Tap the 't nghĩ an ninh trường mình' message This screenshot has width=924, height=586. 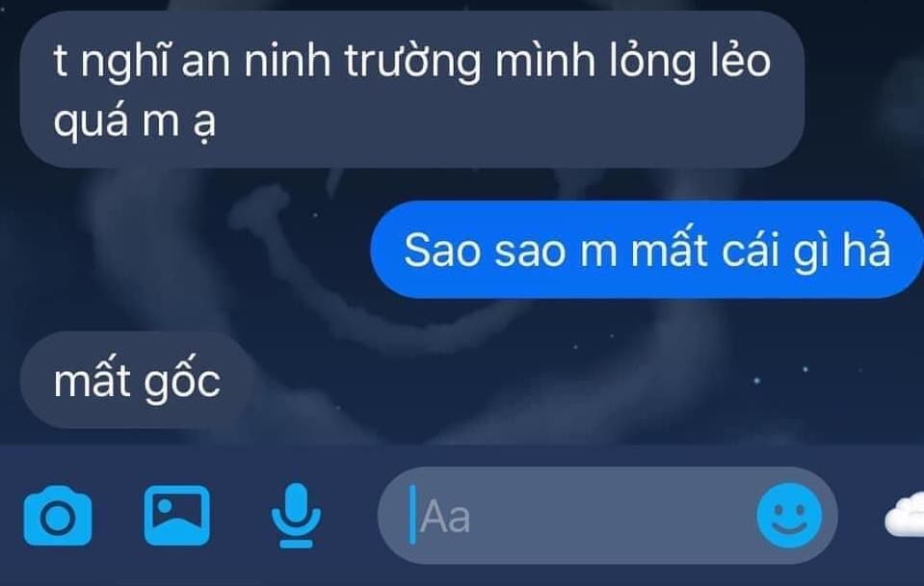pos(412,90)
